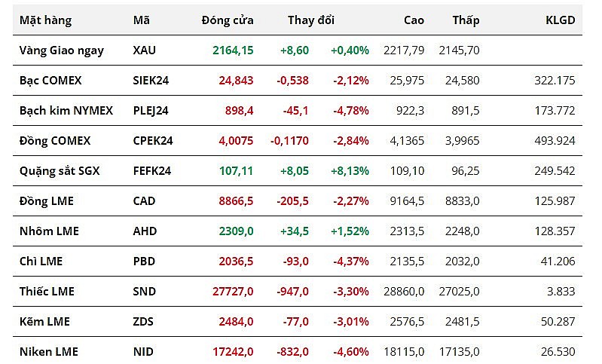This screenshot has width=602, height=364.
Task: Click the PBD ticker code
Action: pos(144,261)
